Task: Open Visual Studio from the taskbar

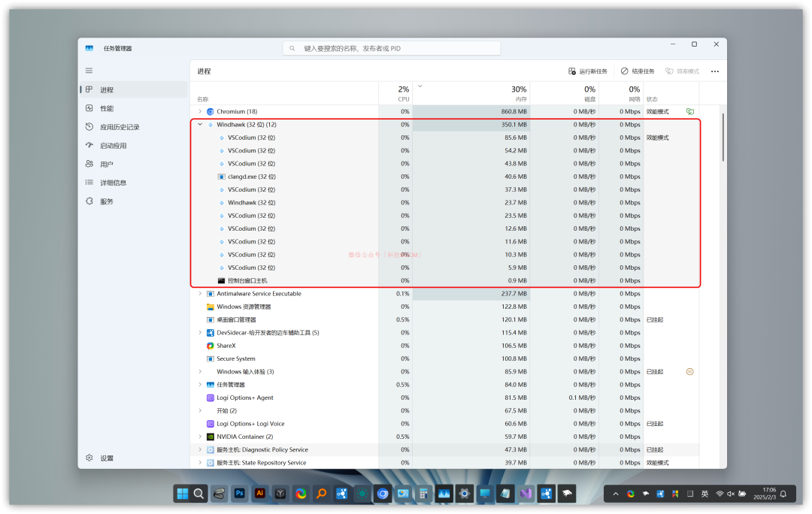Action: [x=526, y=494]
